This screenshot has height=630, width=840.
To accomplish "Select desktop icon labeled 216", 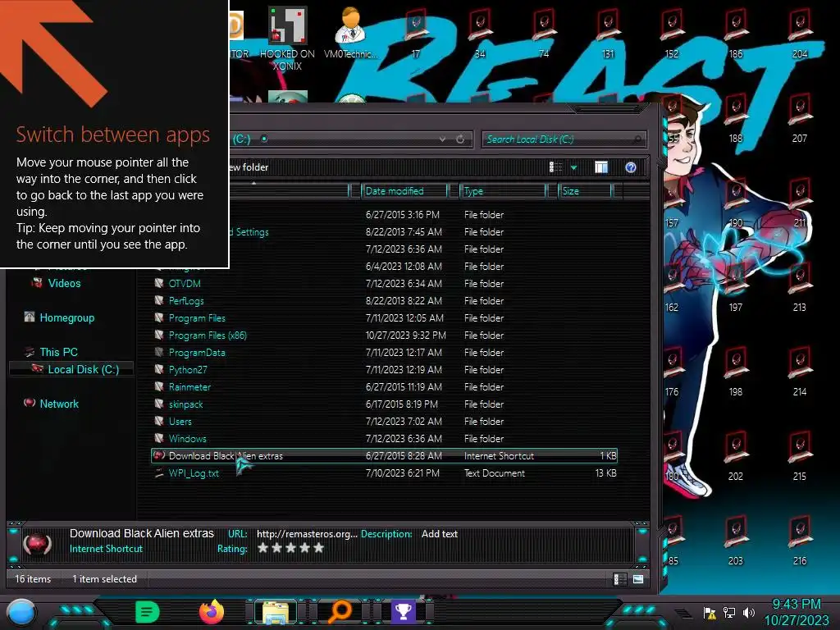I will tap(799, 540).
